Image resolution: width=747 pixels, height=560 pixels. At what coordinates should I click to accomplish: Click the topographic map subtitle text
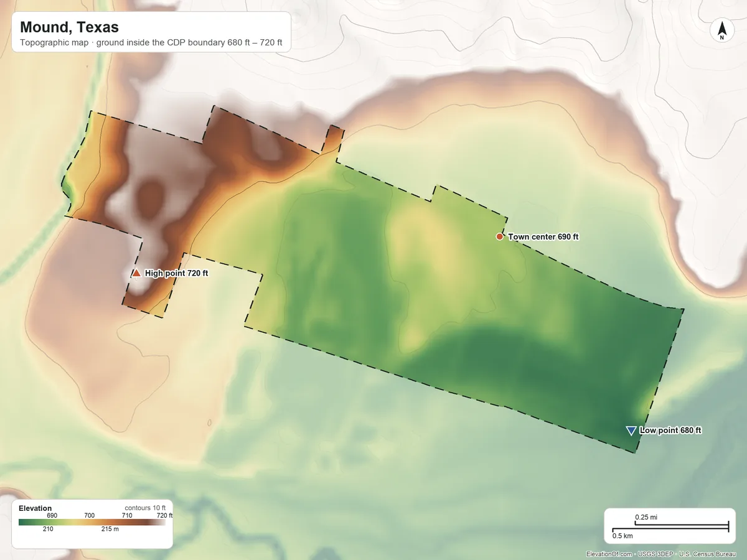151,44
